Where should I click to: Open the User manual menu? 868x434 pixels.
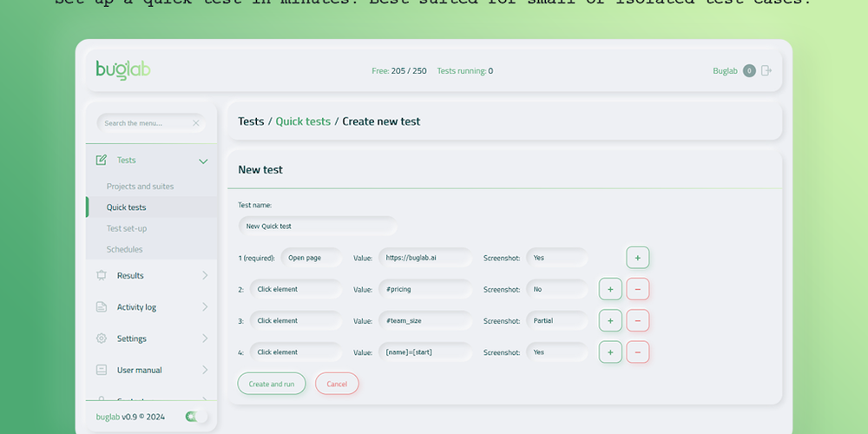coord(151,370)
